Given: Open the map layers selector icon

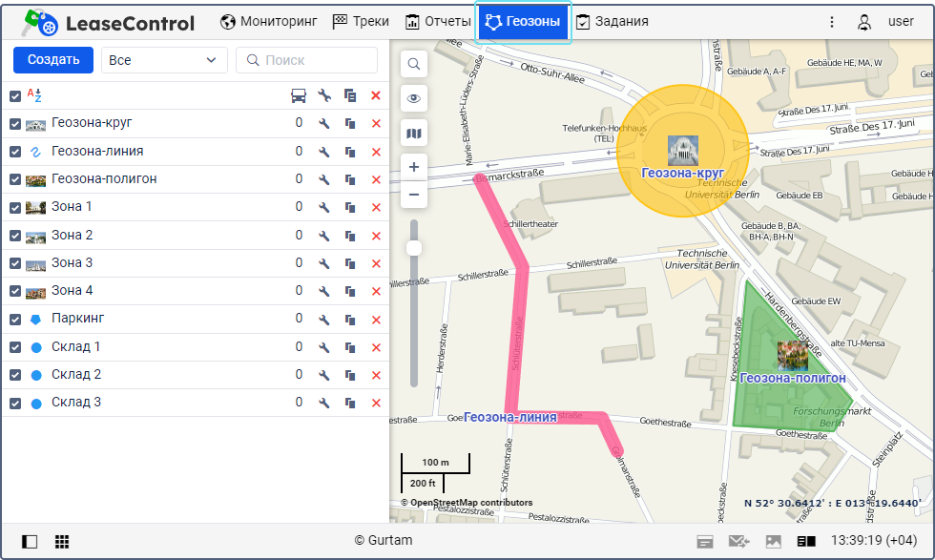Looking at the screenshot, I should tap(414, 134).
